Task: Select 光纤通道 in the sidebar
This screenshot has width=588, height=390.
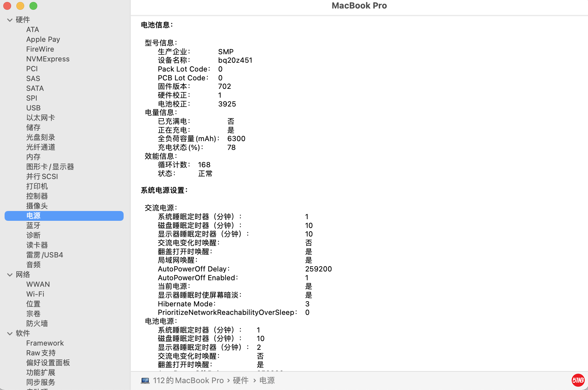Action: pos(41,147)
